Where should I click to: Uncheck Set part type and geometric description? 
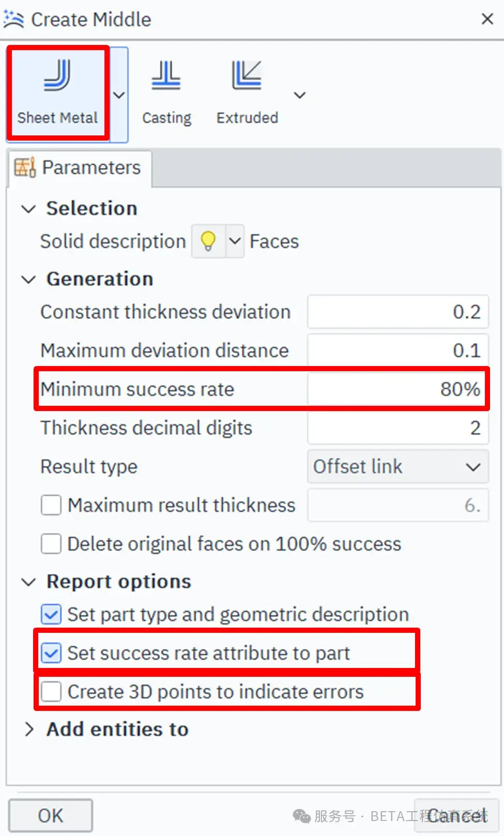pyautogui.click(x=51, y=614)
